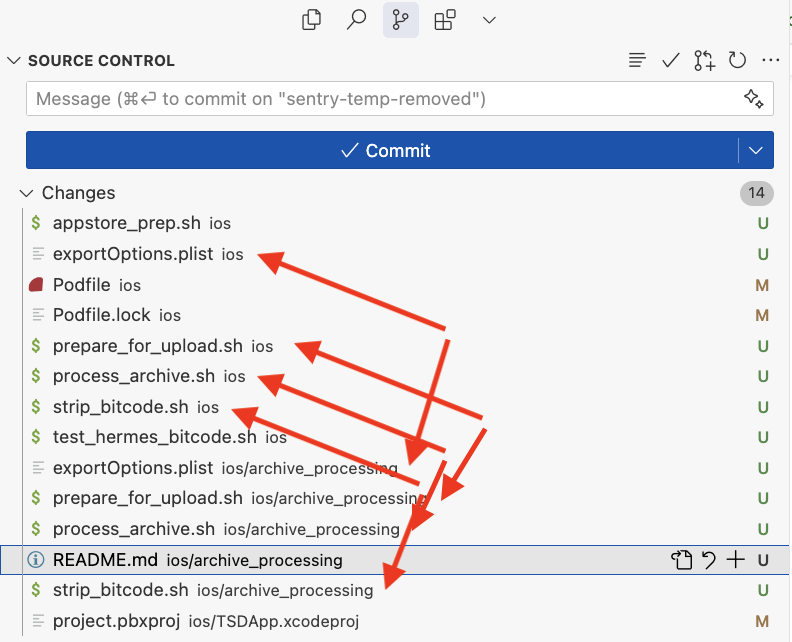
Task: Select the Source Control view icon
Action: [x=401, y=20]
